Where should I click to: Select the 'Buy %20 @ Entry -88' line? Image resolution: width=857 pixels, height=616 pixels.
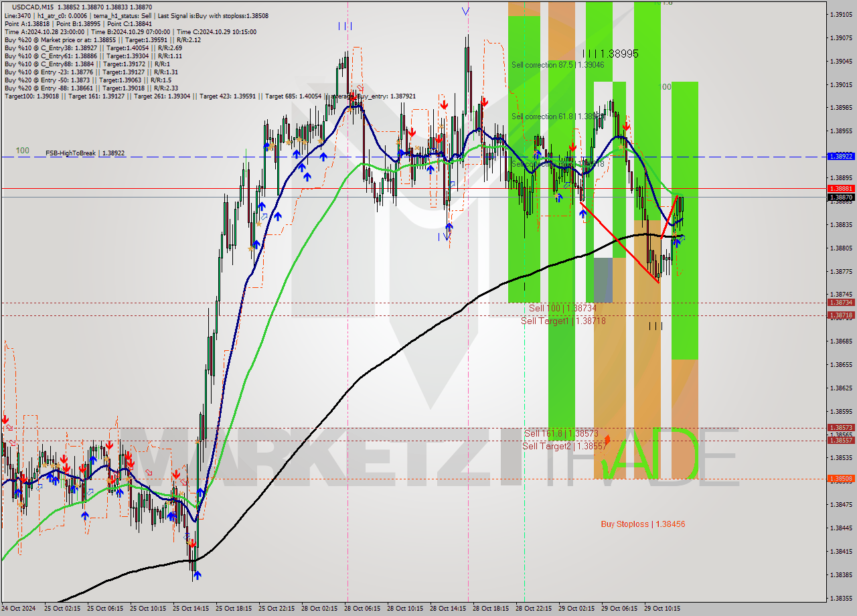tap(91, 88)
